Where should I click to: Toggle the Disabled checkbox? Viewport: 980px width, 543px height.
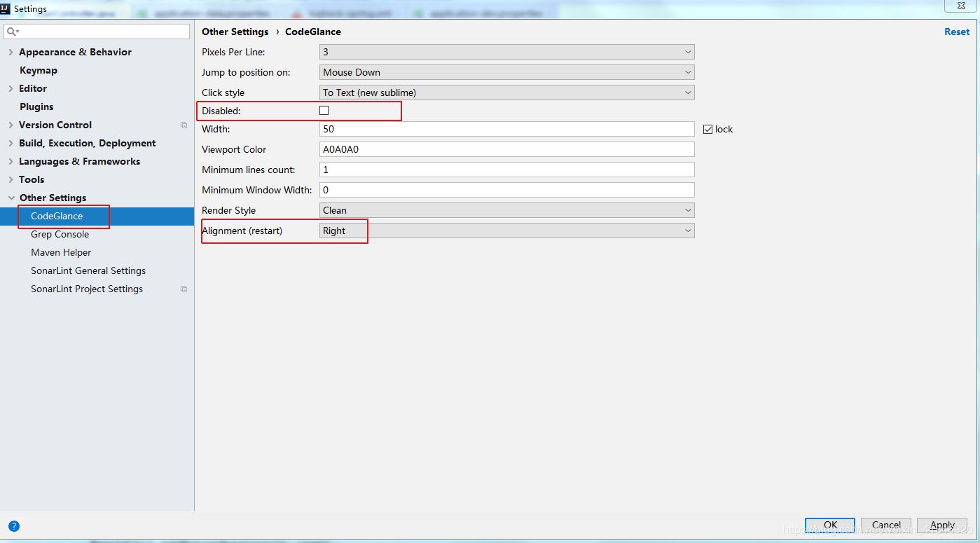[x=324, y=111]
